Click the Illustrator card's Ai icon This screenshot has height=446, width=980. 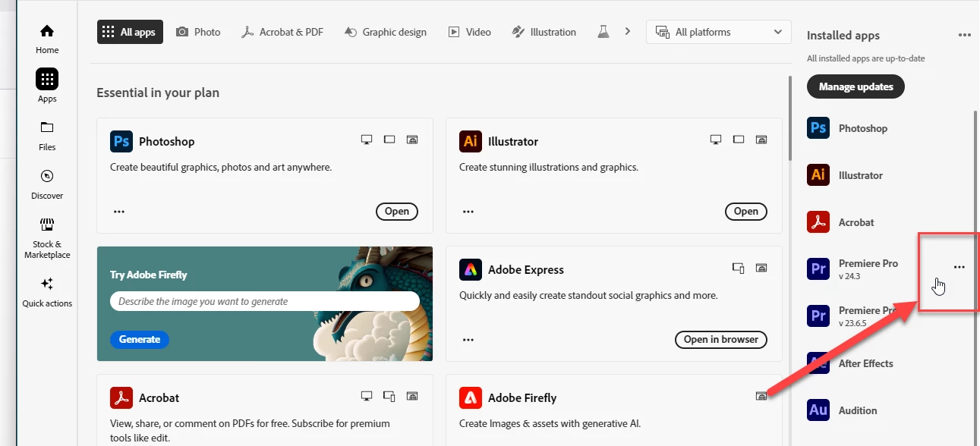[471, 141]
